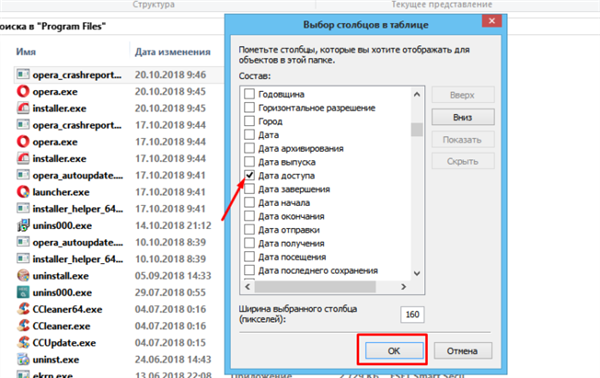Enable the Дата начала checkbox

click(249, 202)
